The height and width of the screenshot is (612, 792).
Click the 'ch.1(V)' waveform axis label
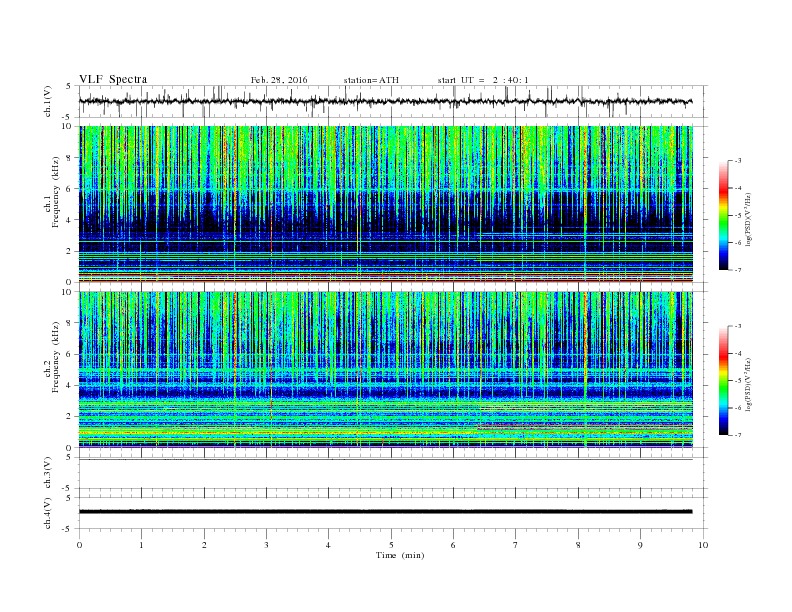point(48,101)
